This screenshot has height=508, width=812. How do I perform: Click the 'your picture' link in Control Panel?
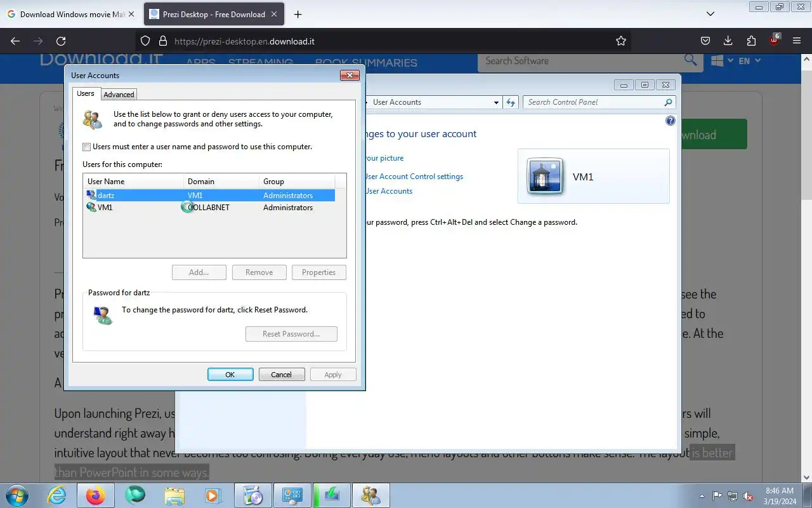point(384,158)
